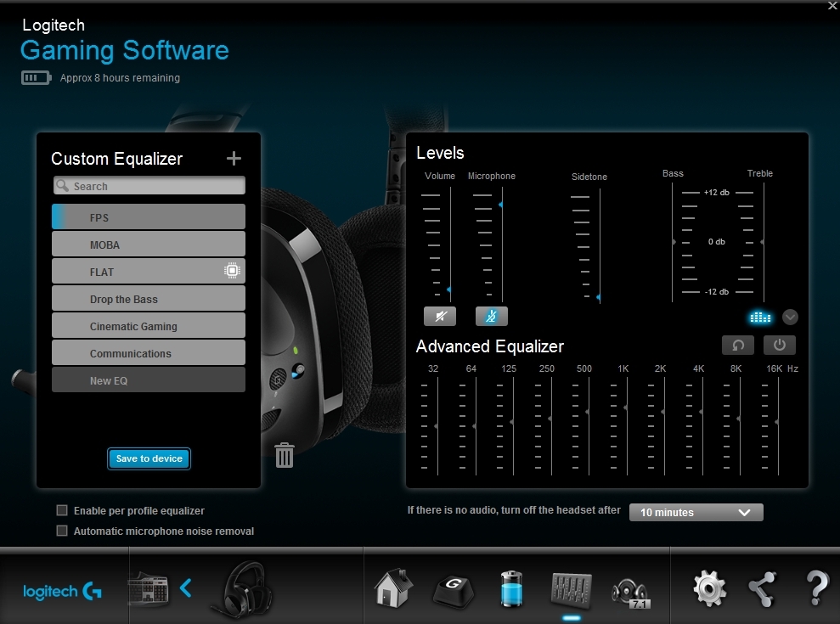Open the Home tab
The image size is (840, 624).
point(394,588)
